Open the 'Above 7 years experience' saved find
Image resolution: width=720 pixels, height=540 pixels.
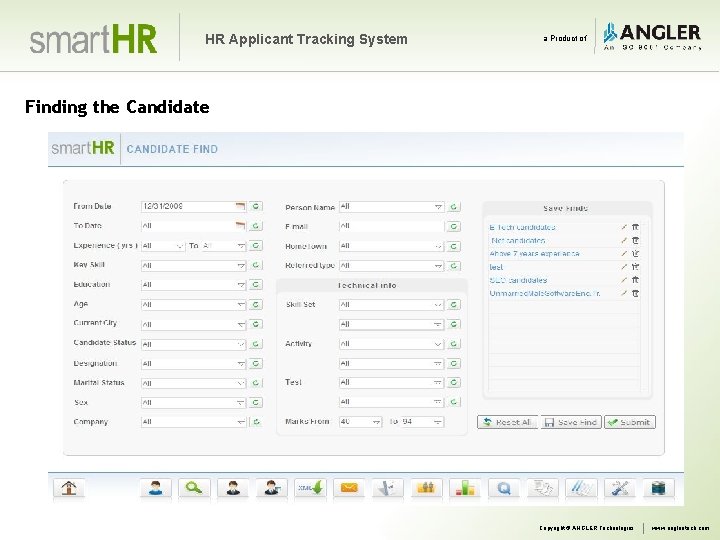tap(534, 253)
